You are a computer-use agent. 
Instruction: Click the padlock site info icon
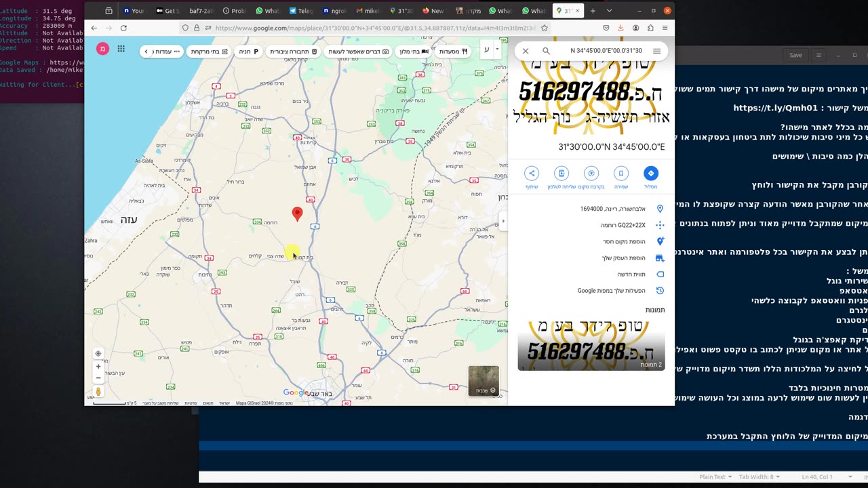pyautogui.click(x=197, y=28)
